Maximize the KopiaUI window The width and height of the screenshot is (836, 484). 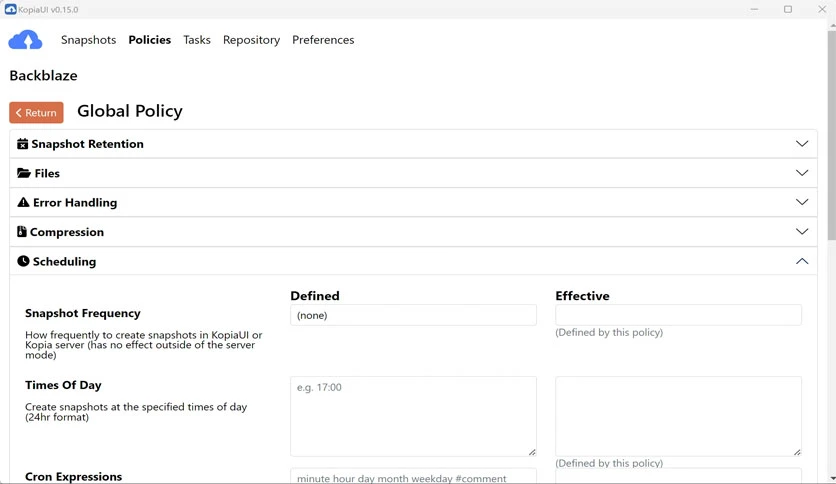click(x=787, y=9)
